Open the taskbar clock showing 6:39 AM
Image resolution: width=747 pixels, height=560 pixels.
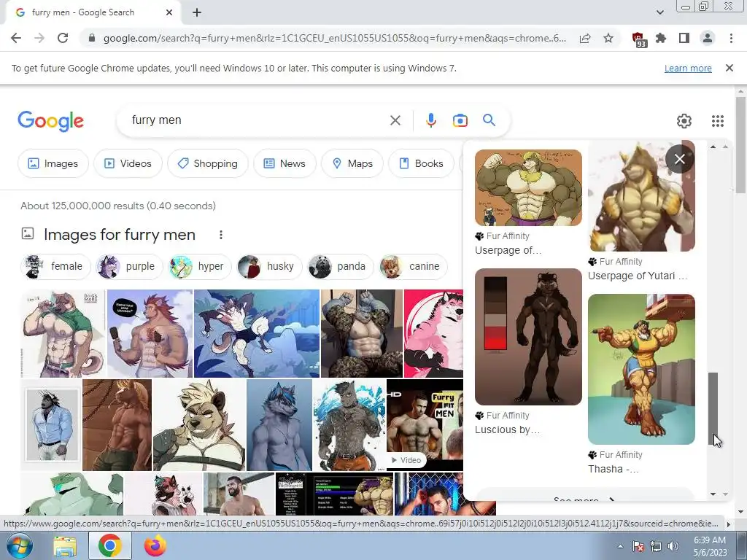(x=710, y=546)
